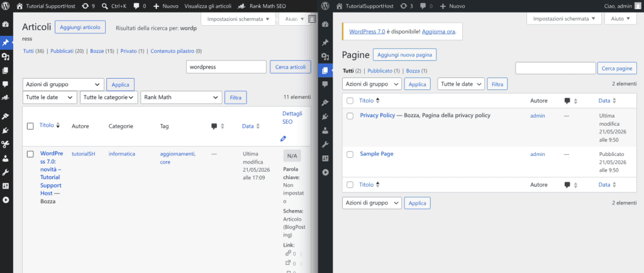Click WordPress logo in Articoli window admin bar
Viewport: 644px width, 273px height.
tap(6, 6)
